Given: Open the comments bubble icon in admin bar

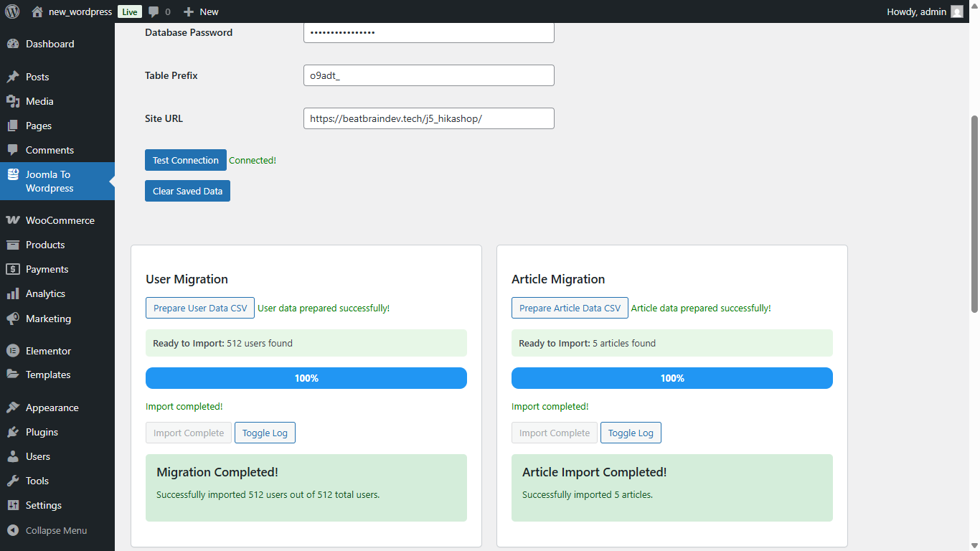Looking at the screenshot, I should [154, 11].
